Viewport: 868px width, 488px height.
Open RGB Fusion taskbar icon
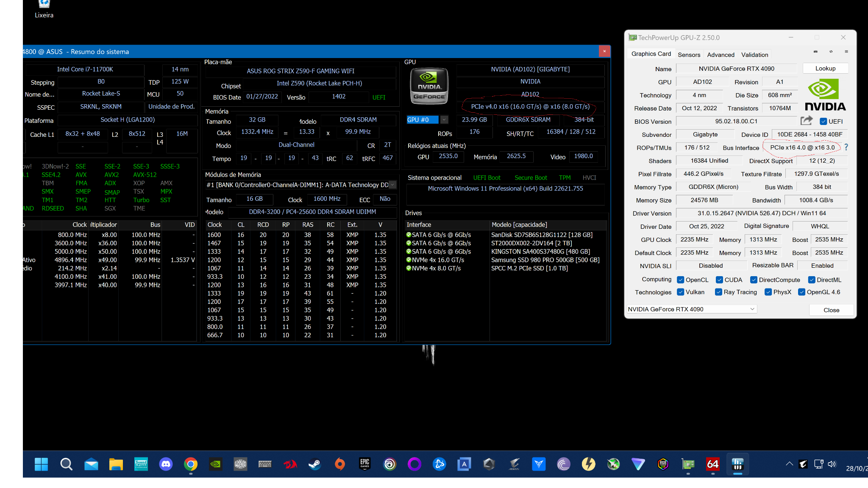[x=663, y=464]
